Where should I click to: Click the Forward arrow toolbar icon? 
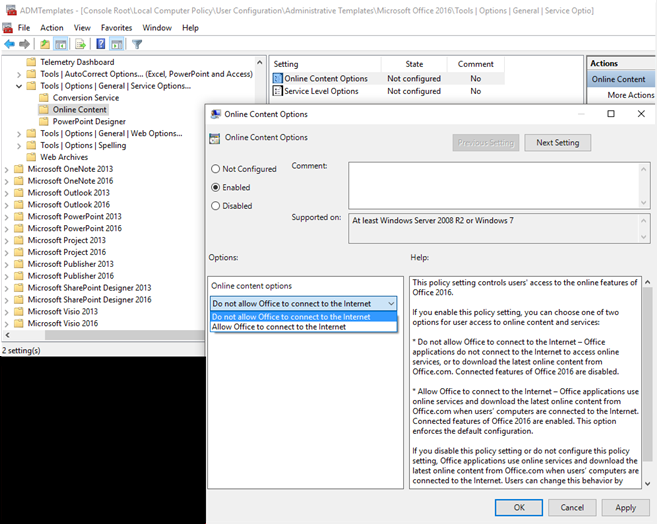pyautogui.click(x=24, y=44)
